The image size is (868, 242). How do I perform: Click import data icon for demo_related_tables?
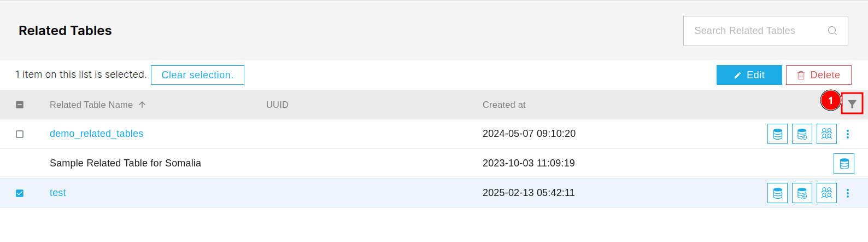(802, 134)
